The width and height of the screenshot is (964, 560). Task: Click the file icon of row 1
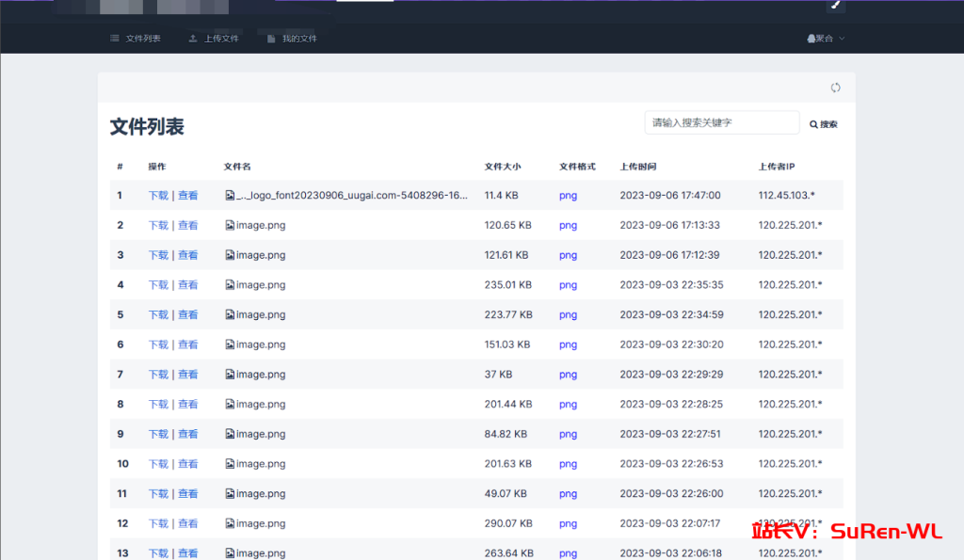(x=230, y=196)
